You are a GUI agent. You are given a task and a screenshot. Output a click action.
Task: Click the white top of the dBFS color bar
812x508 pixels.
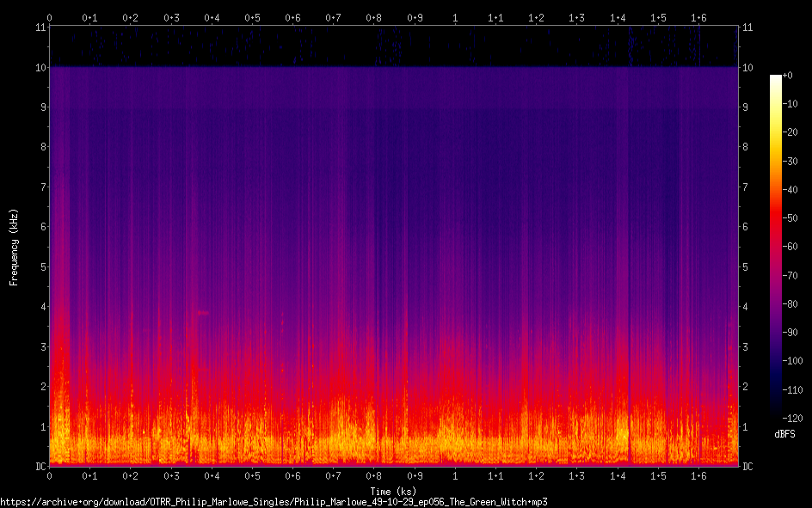click(776, 78)
